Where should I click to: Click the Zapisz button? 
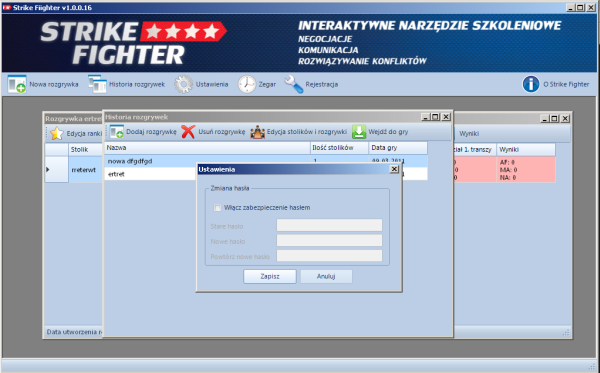click(x=270, y=276)
